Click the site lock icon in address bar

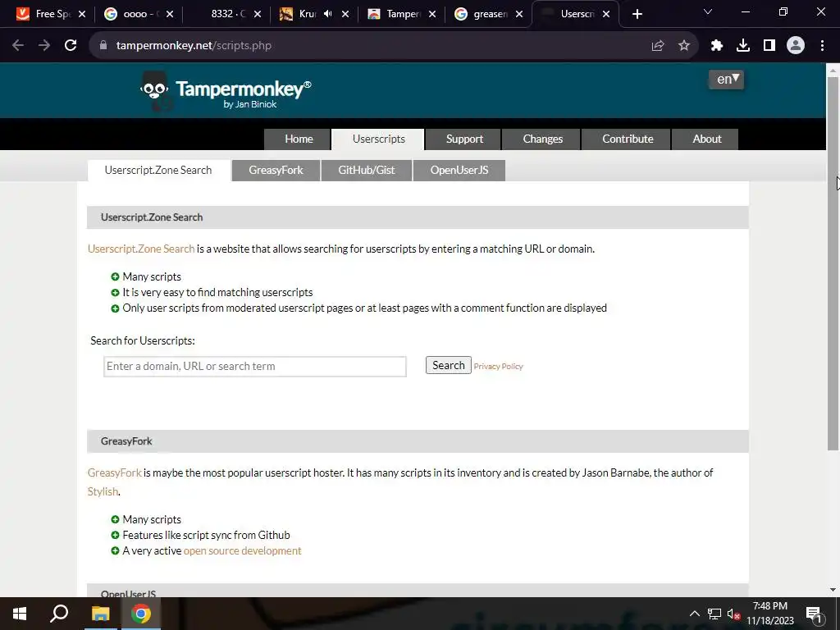click(103, 46)
